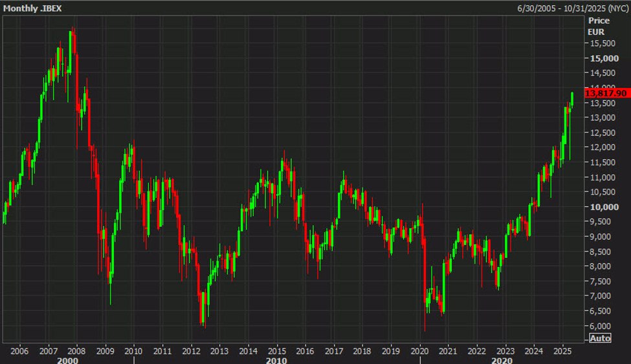The image size is (631, 364).
Task: Select the 2017 year marker on time axis
Action: pyautogui.click(x=334, y=351)
